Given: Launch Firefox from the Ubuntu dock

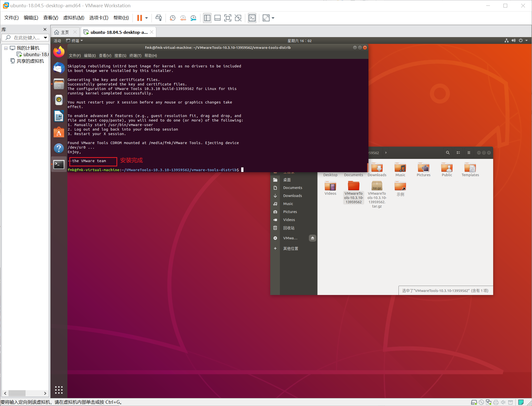Looking at the screenshot, I should tap(59, 52).
